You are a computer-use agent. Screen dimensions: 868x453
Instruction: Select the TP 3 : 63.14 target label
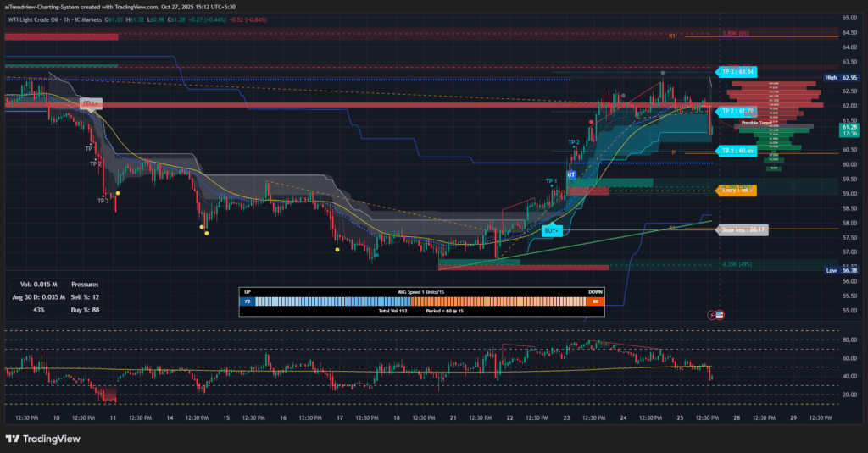736,72
